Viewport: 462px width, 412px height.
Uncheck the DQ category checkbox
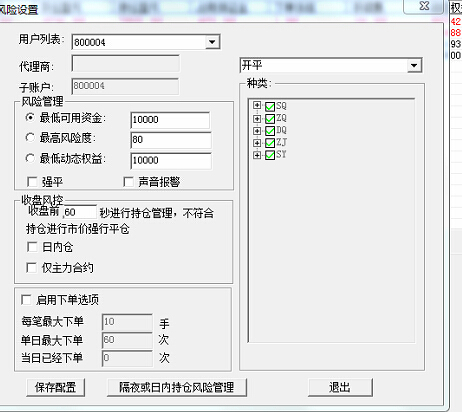[x=270, y=131]
